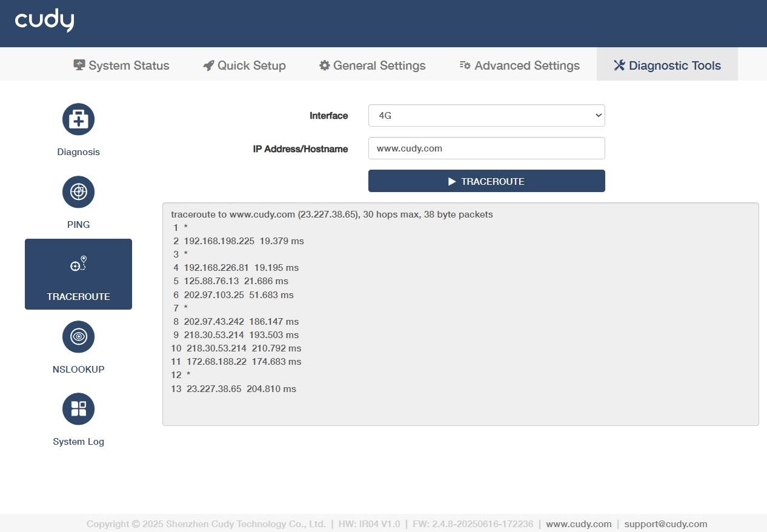Click hop 9 row with 193.503 ms

(x=236, y=335)
